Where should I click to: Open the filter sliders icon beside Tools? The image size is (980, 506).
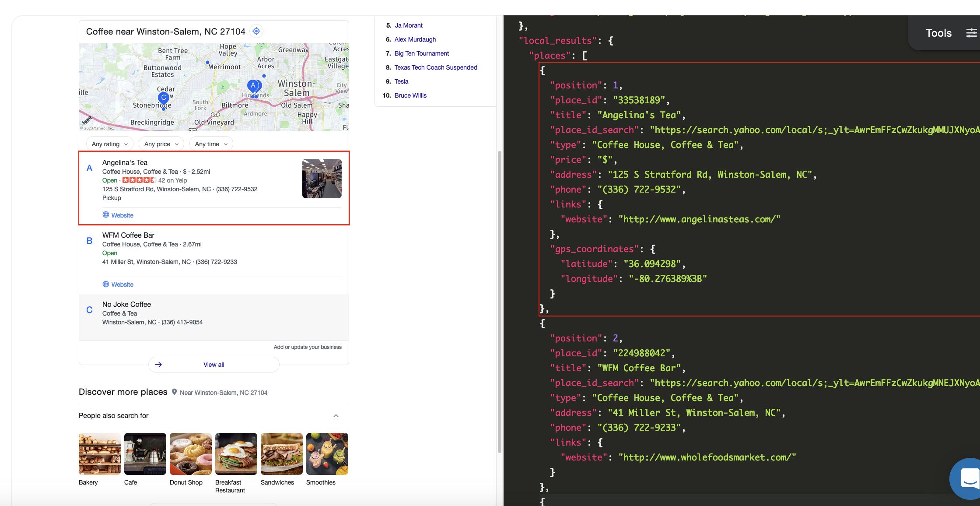(972, 32)
